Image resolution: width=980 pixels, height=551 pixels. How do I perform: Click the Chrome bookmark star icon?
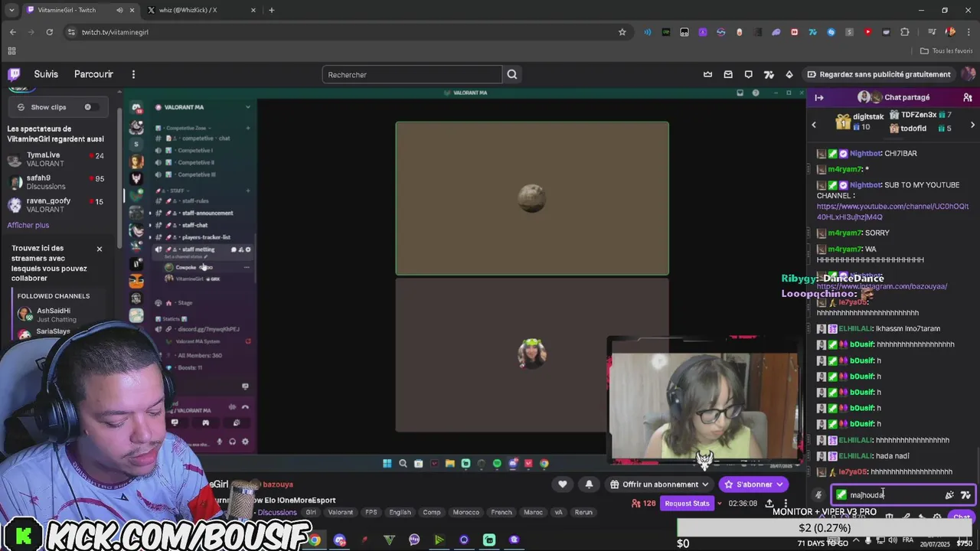coord(622,32)
